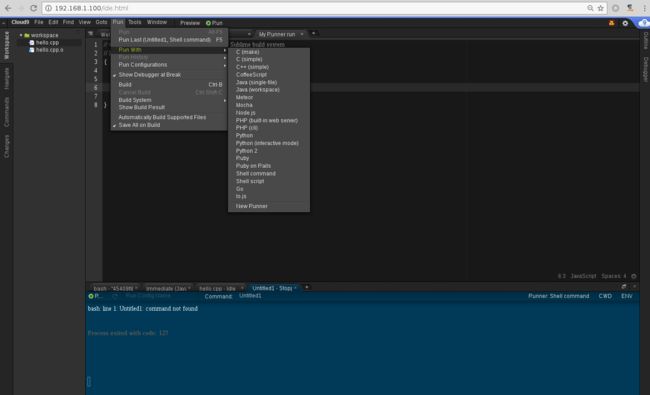Expand the Run Configurations submenu
The image size is (650, 395).
pos(169,65)
